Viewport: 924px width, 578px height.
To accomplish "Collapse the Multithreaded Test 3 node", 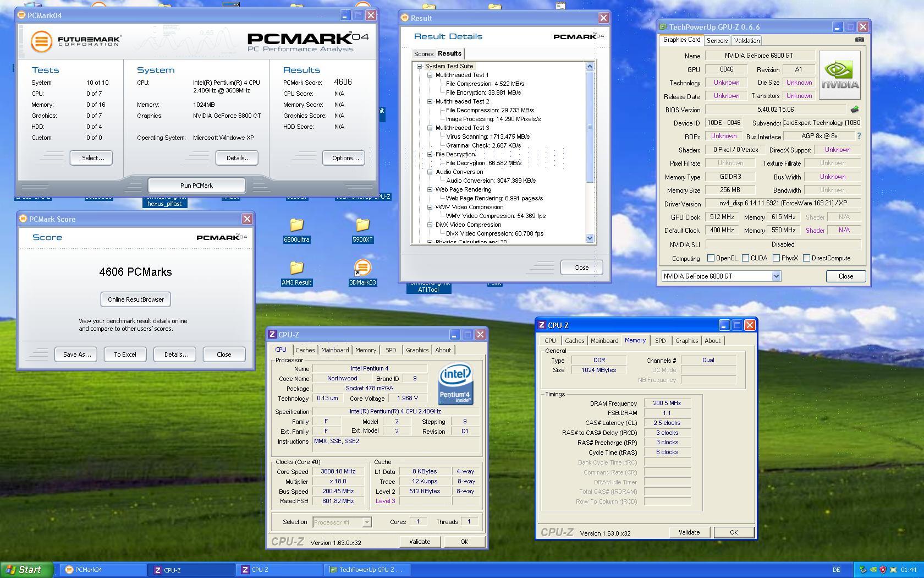I will [x=430, y=128].
